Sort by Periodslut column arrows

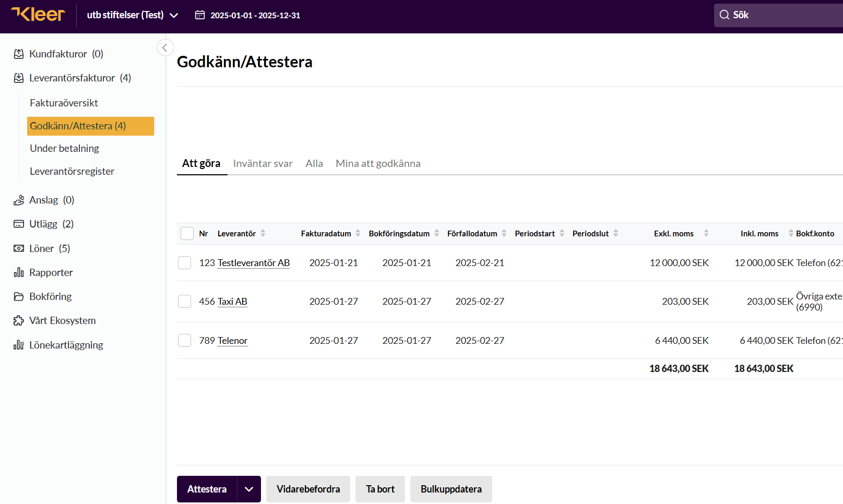pyautogui.click(x=616, y=233)
